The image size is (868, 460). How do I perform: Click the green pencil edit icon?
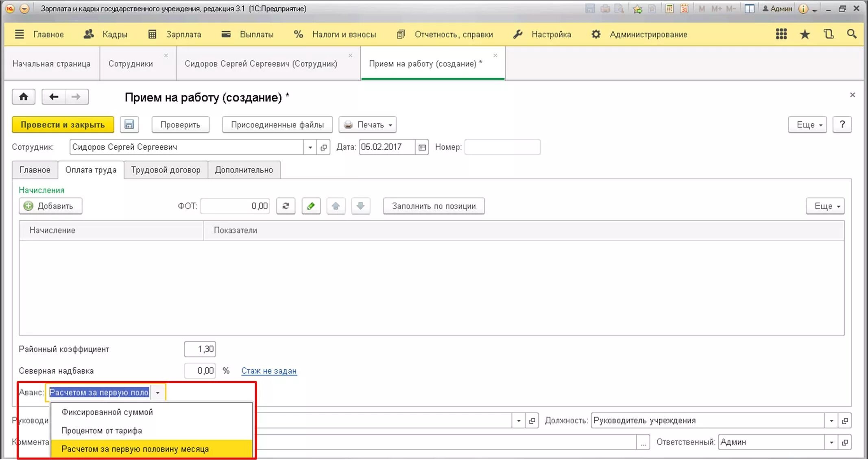point(311,206)
